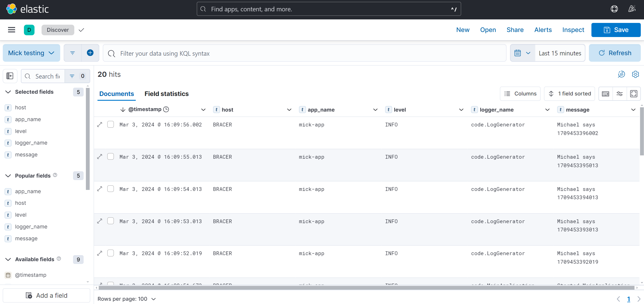The width and height of the screenshot is (644, 304).
Task: Switch to the Field statistics tab
Action: click(x=166, y=94)
